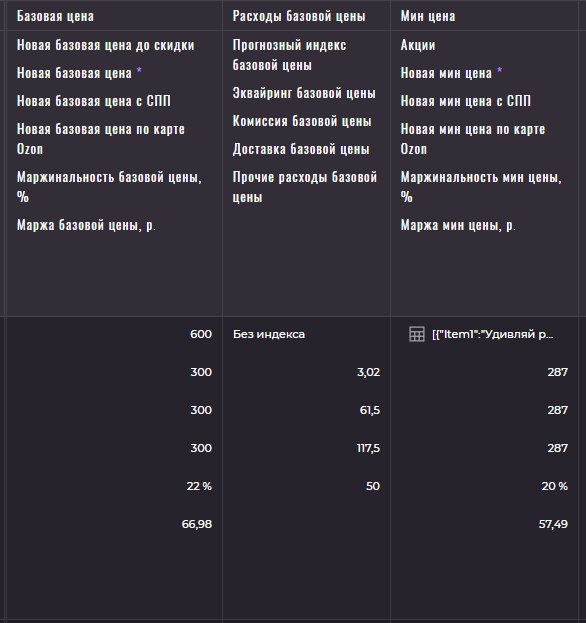Select the 600 price-before-discount value

click(201, 334)
